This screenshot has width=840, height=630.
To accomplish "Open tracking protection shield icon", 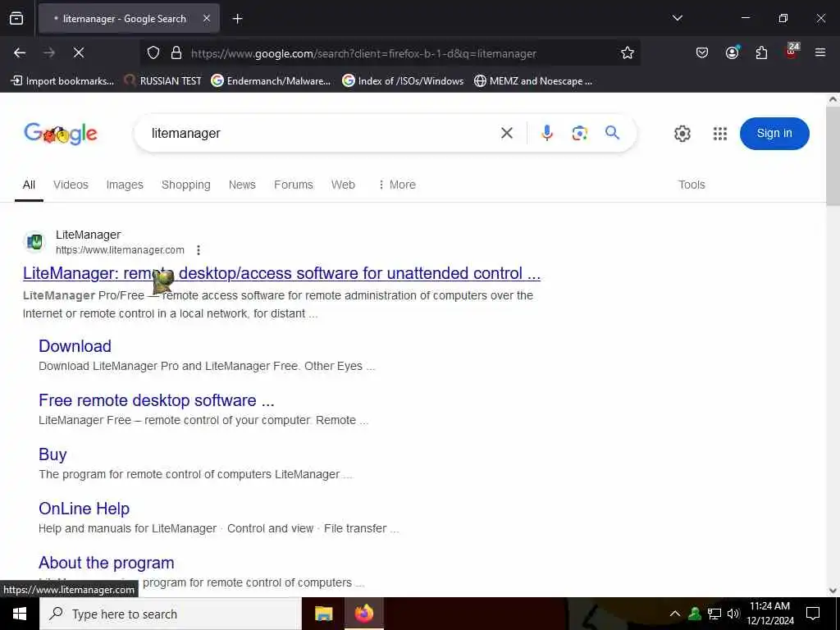I will [x=153, y=53].
